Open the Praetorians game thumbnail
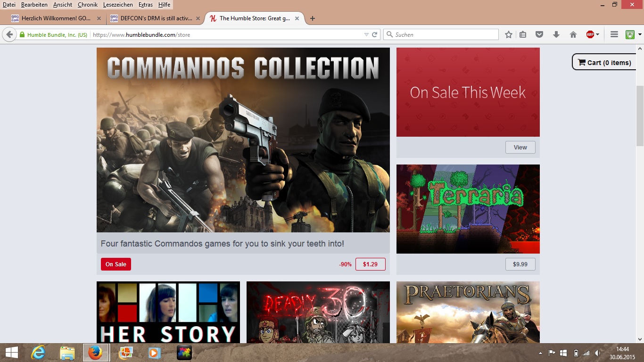Viewport: 644px width, 362px height. click(x=468, y=312)
